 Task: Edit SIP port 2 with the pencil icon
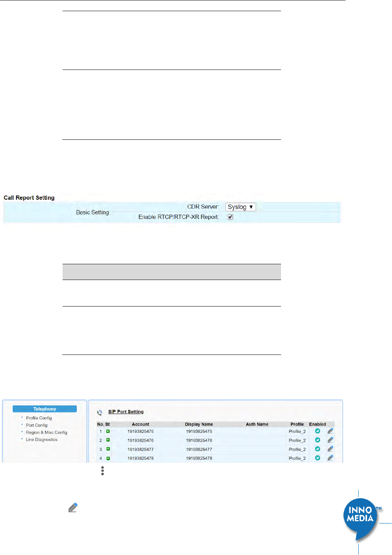point(330,440)
